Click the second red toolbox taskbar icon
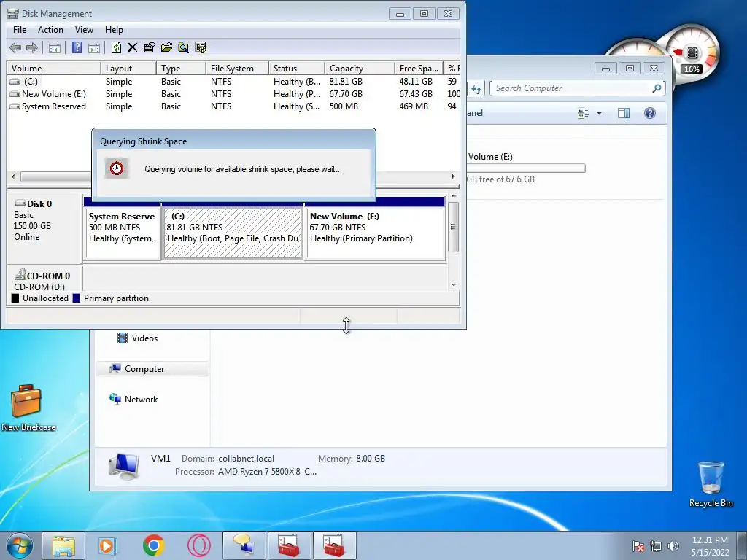 coord(334,545)
